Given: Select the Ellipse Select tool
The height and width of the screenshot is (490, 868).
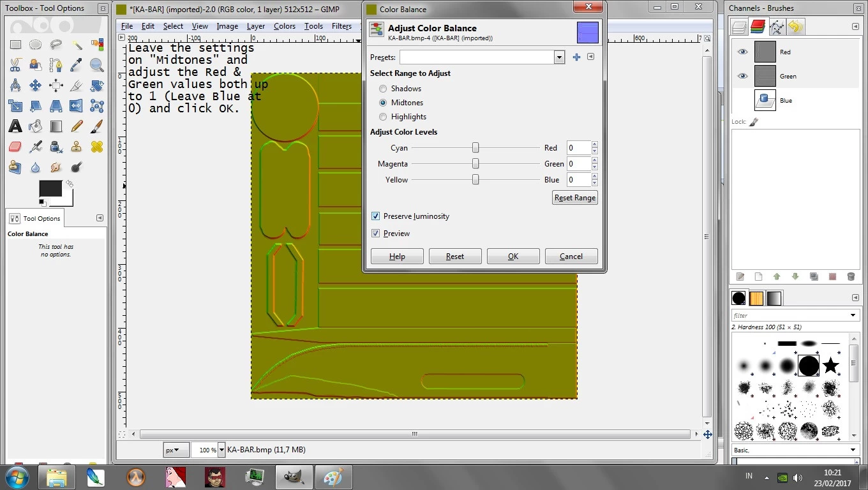Looking at the screenshot, I should (36, 45).
